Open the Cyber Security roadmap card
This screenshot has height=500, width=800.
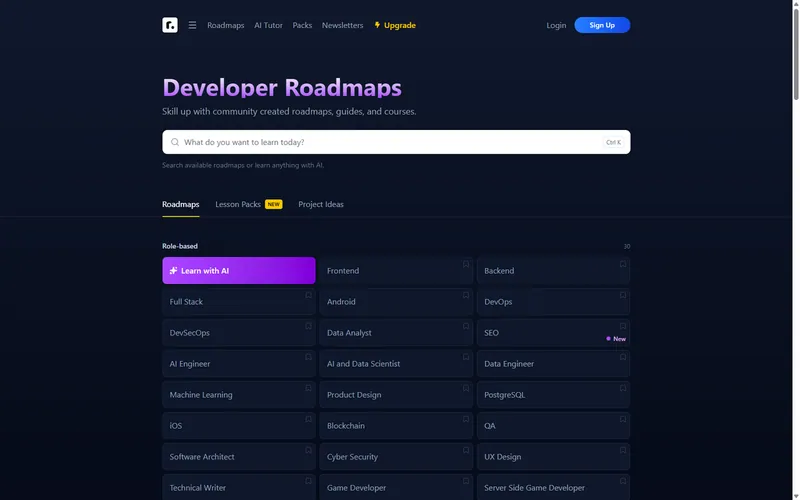[x=396, y=457]
